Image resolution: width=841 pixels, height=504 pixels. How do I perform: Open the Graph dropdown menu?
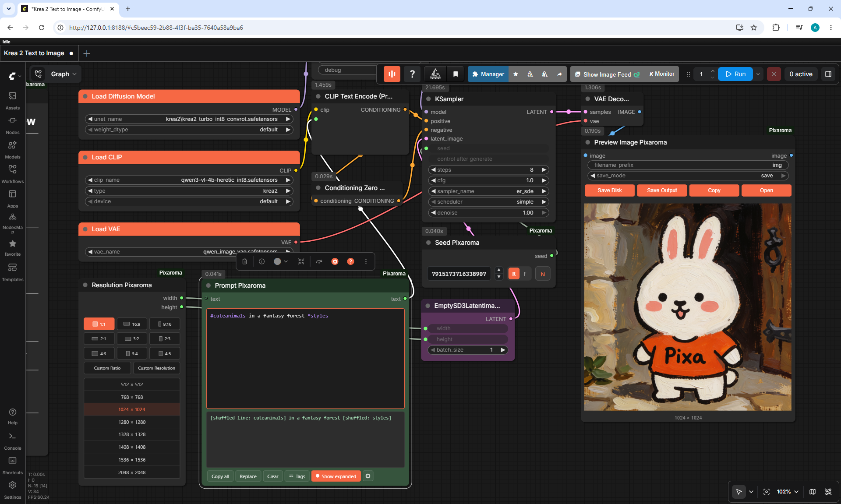pos(56,74)
